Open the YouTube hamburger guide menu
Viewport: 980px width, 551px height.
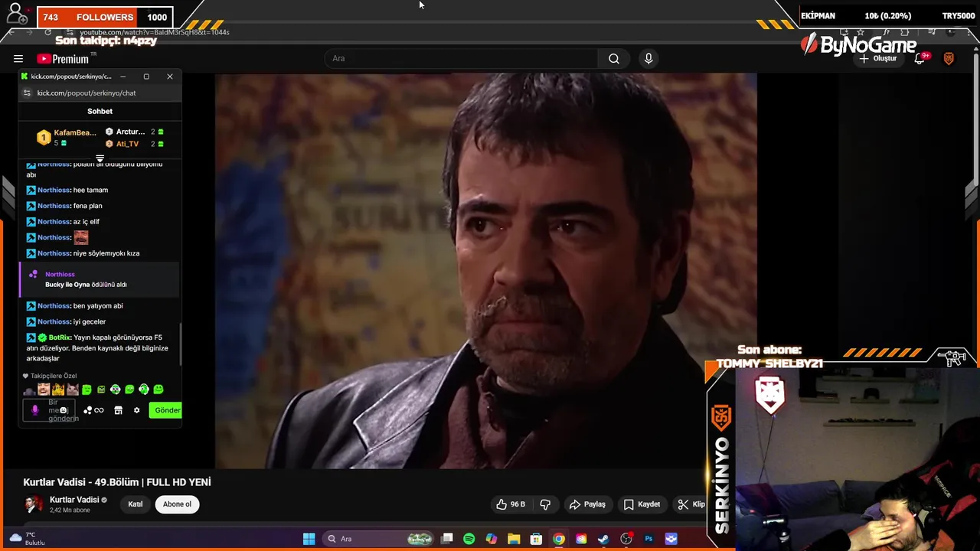pyautogui.click(x=18, y=59)
